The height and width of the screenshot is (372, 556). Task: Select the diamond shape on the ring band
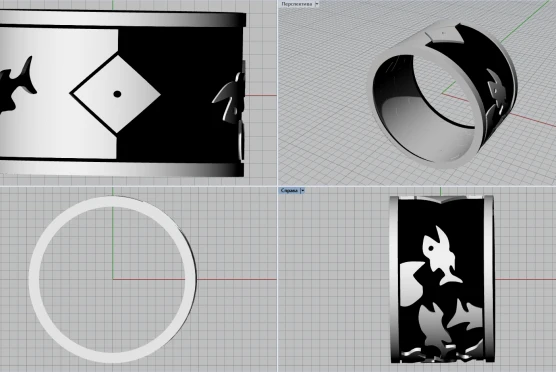(115, 94)
